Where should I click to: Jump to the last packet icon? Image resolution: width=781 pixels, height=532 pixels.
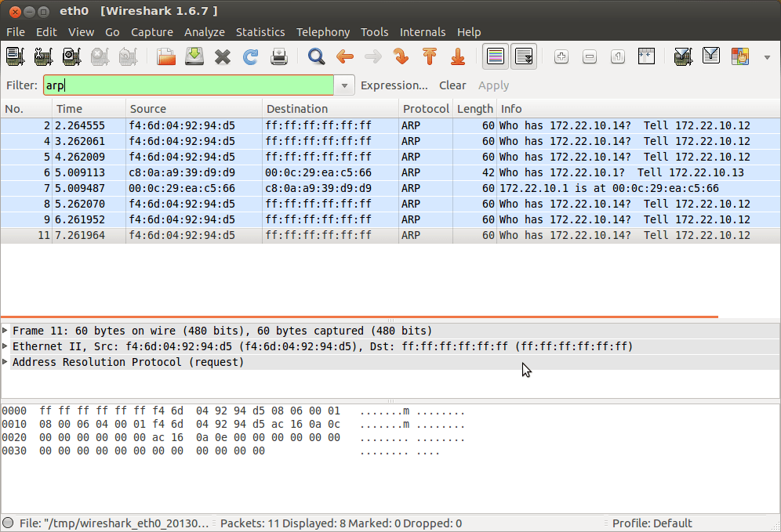pos(458,56)
